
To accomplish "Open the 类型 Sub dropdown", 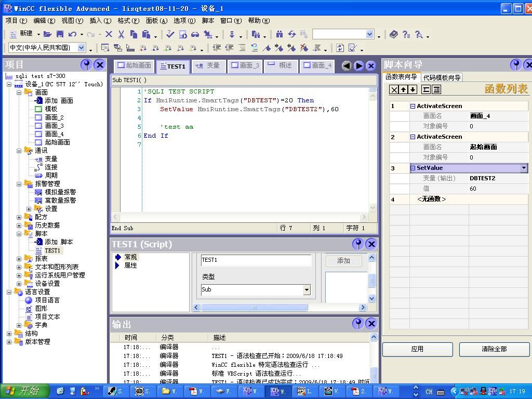I will pos(307,290).
